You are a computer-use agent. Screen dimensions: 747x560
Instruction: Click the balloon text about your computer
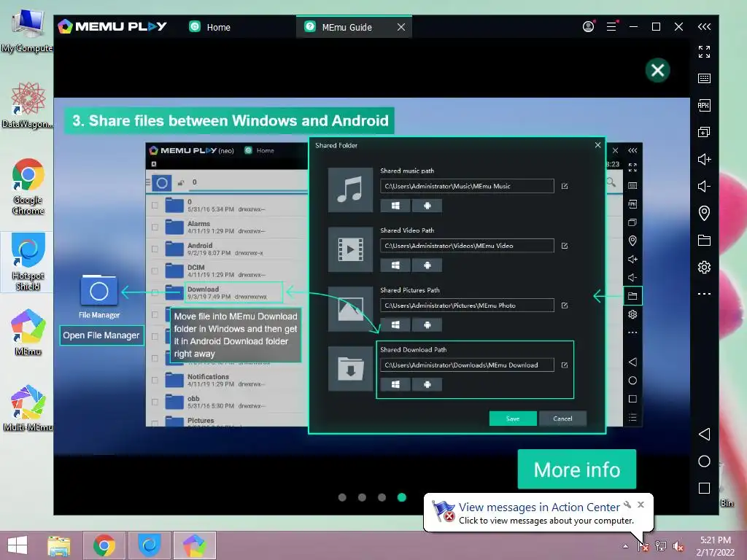click(546, 521)
